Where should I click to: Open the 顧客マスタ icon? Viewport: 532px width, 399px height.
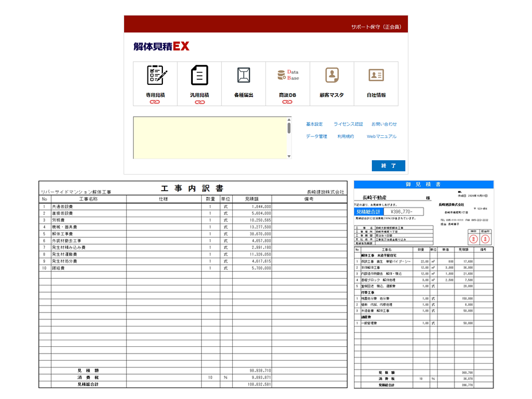(x=332, y=75)
